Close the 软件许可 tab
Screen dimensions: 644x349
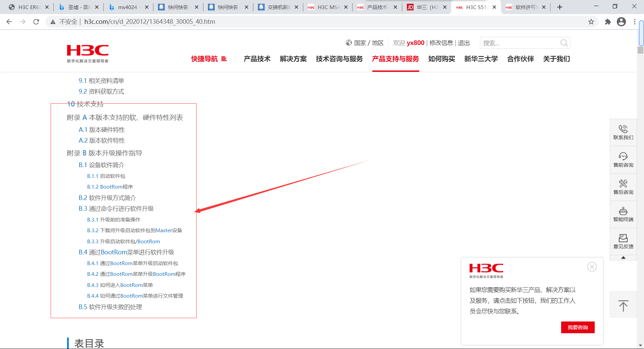pos(544,7)
